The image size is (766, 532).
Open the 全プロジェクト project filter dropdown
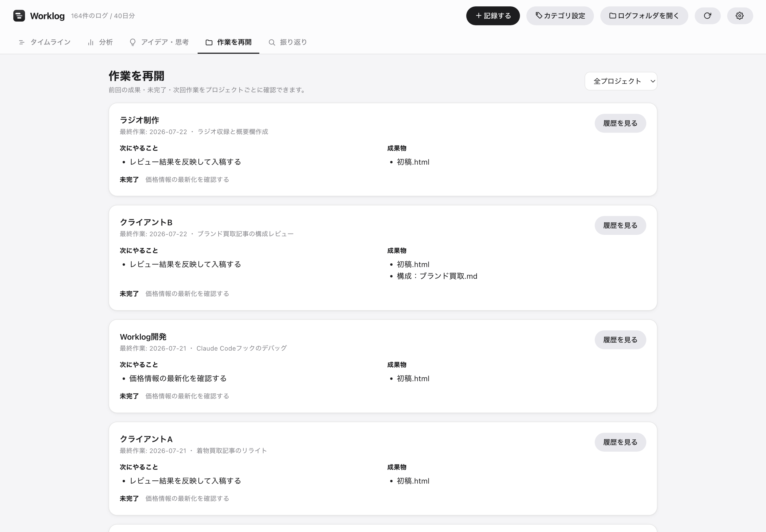click(x=621, y=81)
